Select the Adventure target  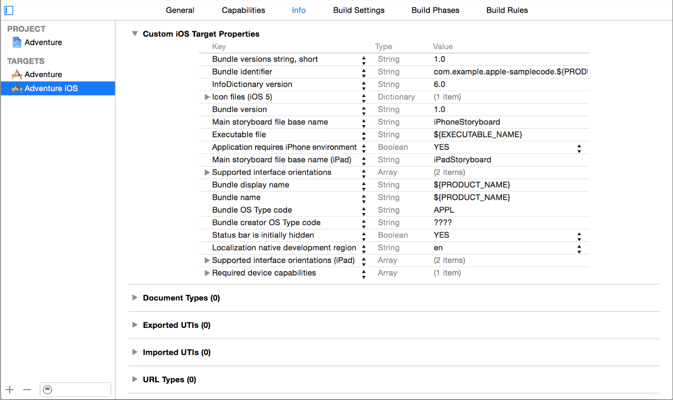(x=43, y=74)
